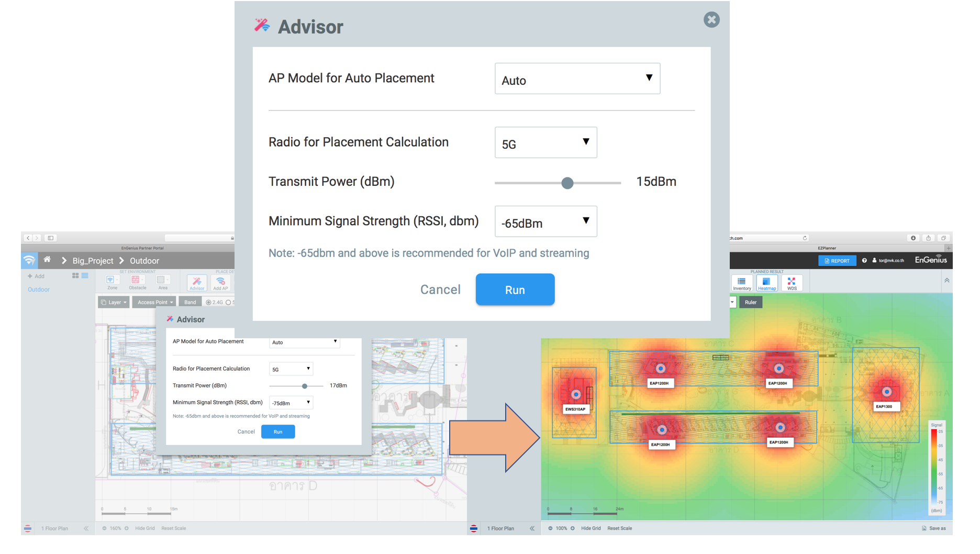Viewport: 980px width, 554px height.
Task: Expand the Zone tool dropdown arrow
Action: [117, 280]
